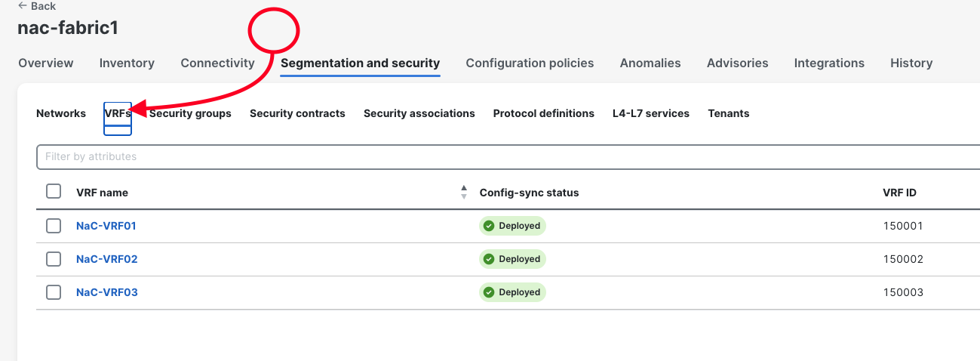Select the VRF ID value 150001
The height and width of the screenshot is (361, 980).
903,226
